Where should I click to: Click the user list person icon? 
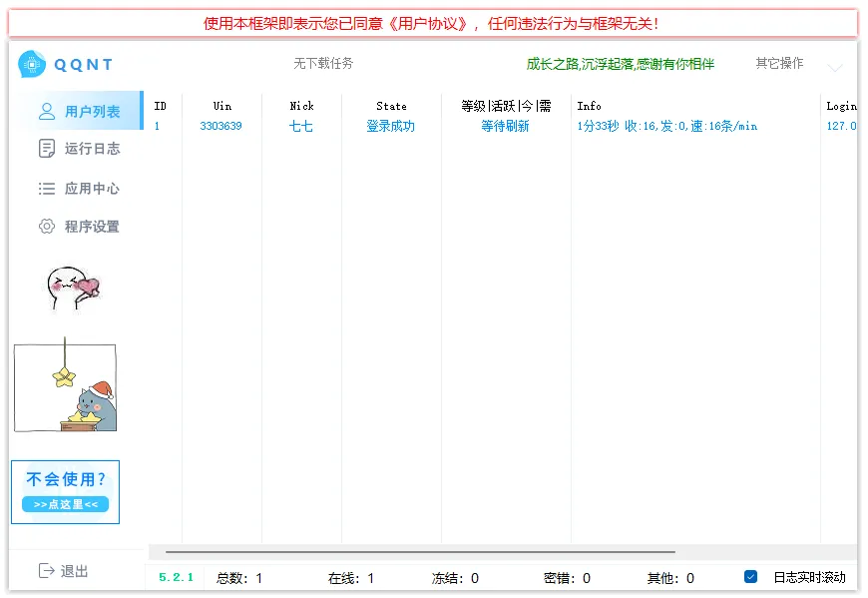(x=47, y=112)
